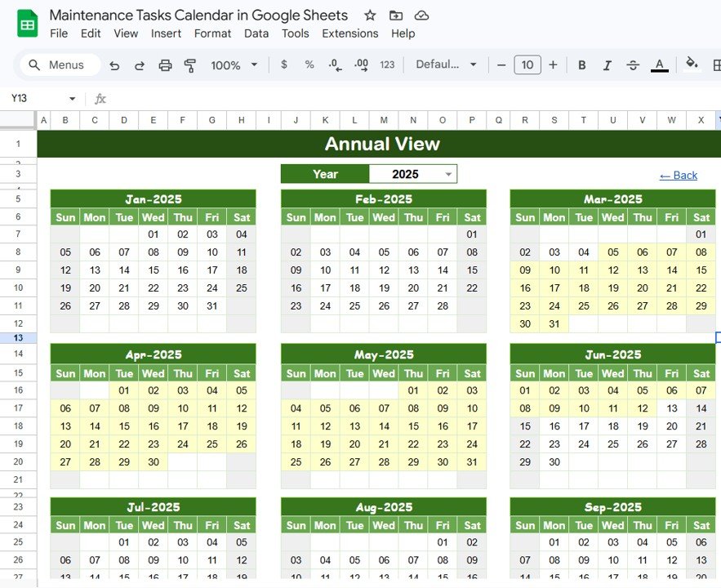Open the Data menu

pyautogui.click(x=256, y=33)
